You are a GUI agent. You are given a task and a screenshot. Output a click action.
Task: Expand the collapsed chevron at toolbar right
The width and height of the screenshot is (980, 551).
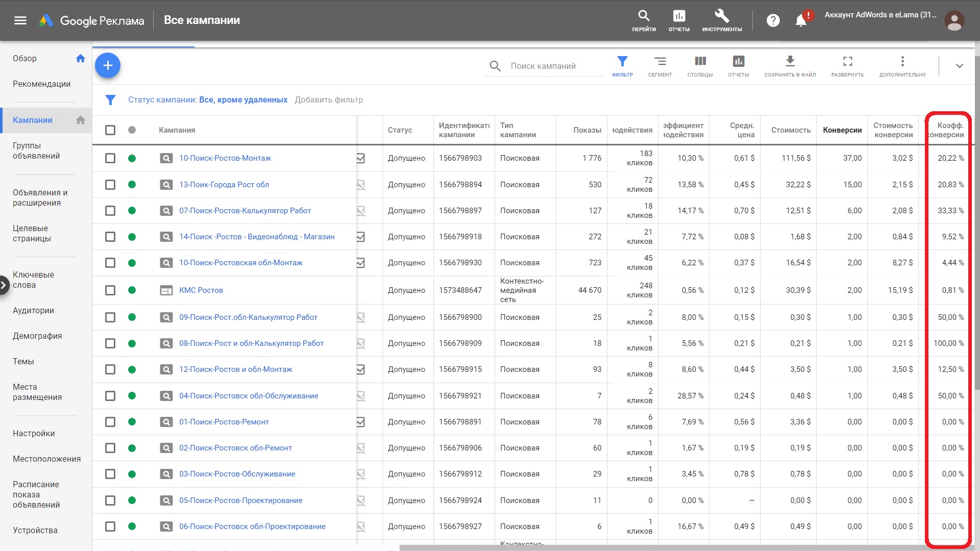959,66
